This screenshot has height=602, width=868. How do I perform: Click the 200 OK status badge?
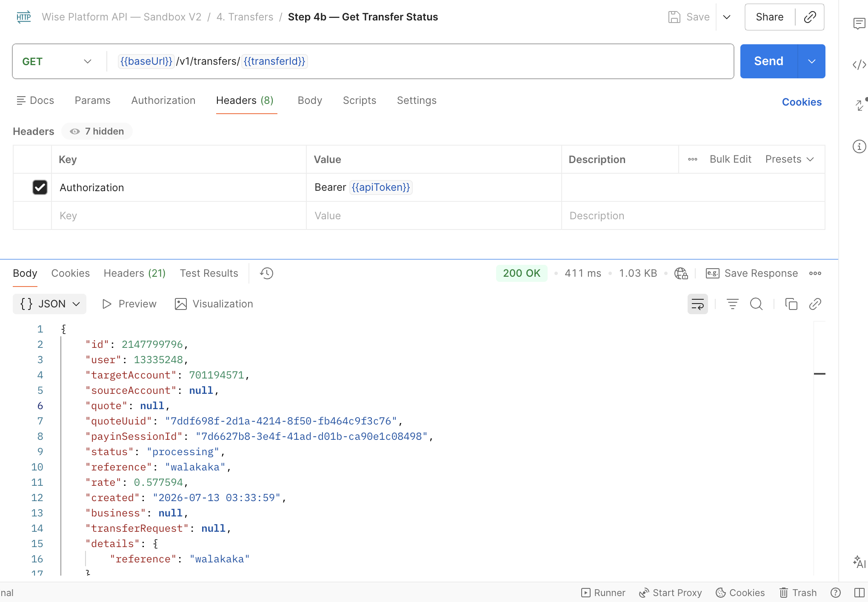(522, 273)
